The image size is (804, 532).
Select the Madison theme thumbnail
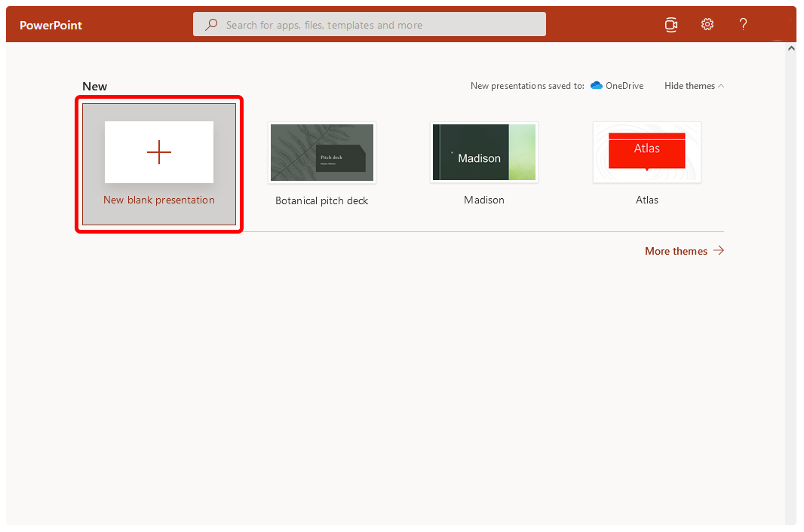[x=483, y=151]
